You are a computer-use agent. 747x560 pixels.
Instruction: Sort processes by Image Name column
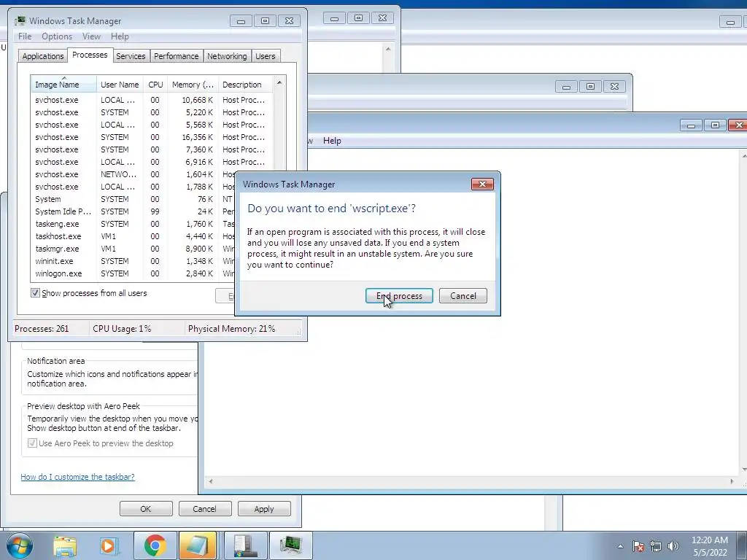[63, 85]
